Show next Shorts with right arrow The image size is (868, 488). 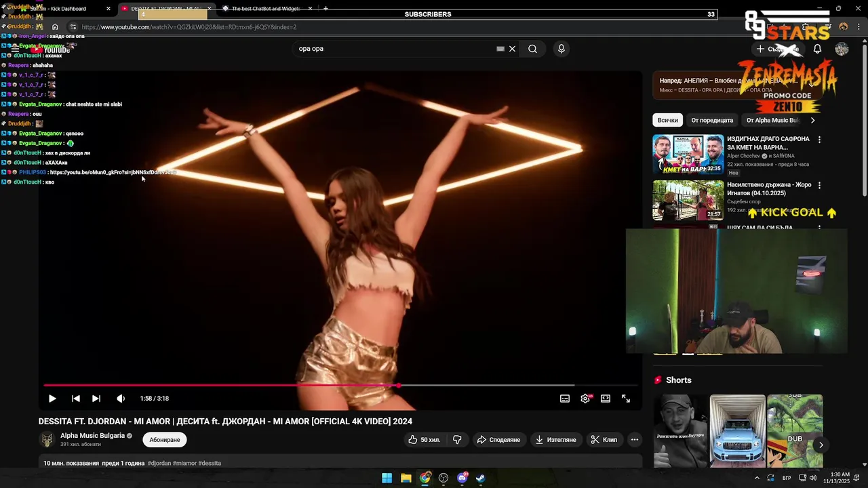pos(821,445)
